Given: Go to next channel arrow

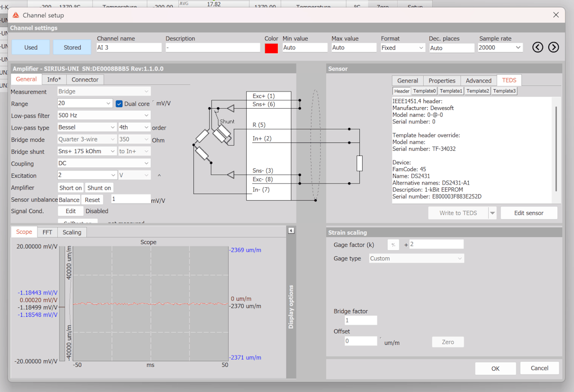Looking at the screenshot, I should 553,47.
